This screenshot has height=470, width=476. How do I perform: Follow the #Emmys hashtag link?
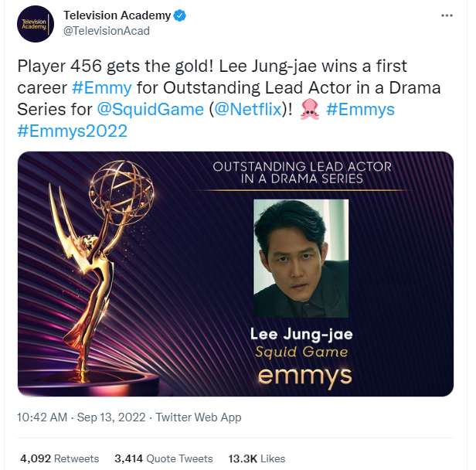[x=361, y=110]
